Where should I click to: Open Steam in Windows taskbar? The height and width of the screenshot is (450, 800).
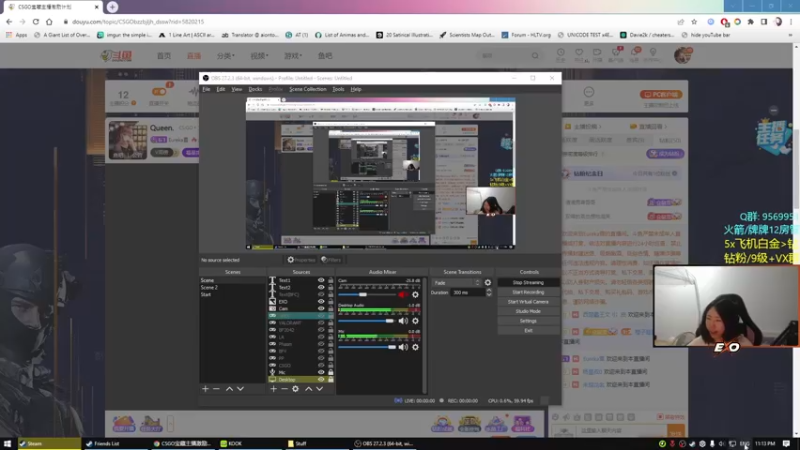tap(49, 443)
